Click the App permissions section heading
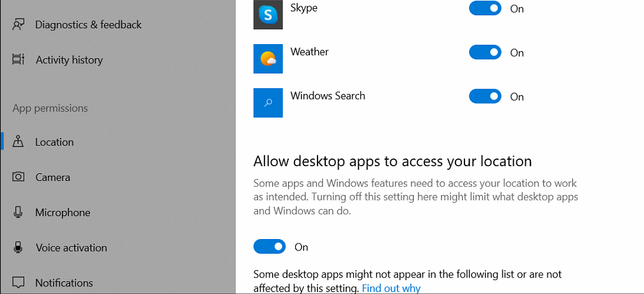Viewport: 644px width, 294px height. [x=50, y=109]
